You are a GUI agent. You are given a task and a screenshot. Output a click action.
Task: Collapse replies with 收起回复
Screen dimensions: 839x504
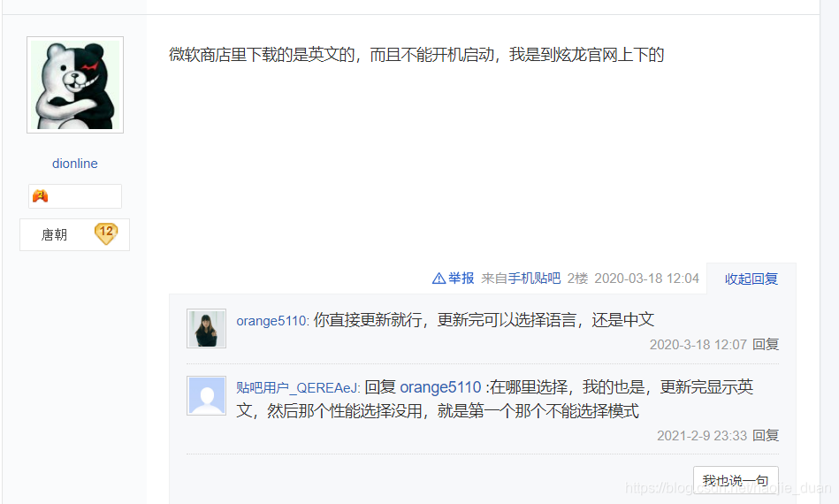[751, 279]
